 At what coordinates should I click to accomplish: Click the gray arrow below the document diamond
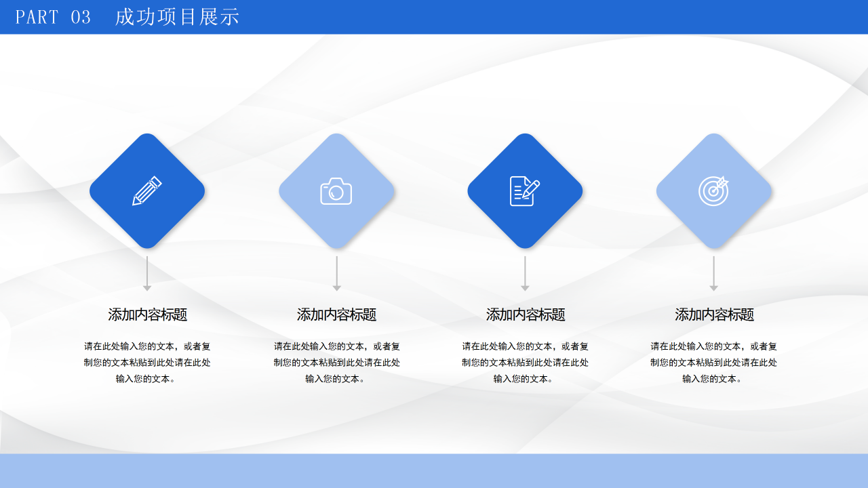pos(525,274)
